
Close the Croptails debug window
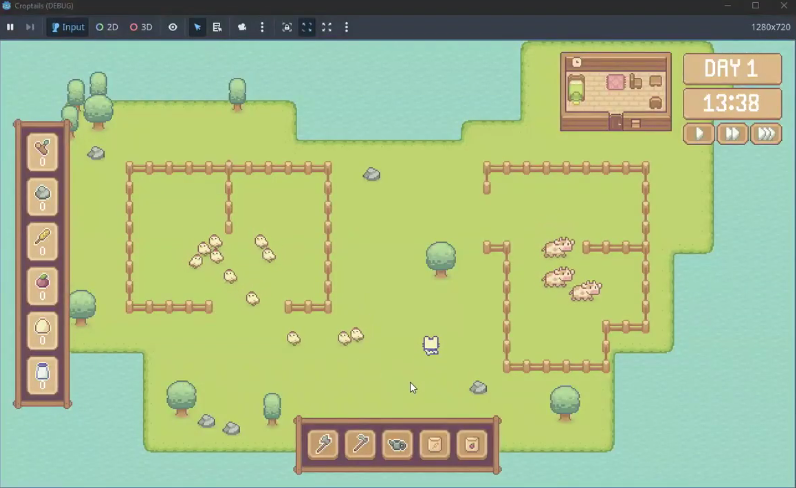tap(783, 6)
